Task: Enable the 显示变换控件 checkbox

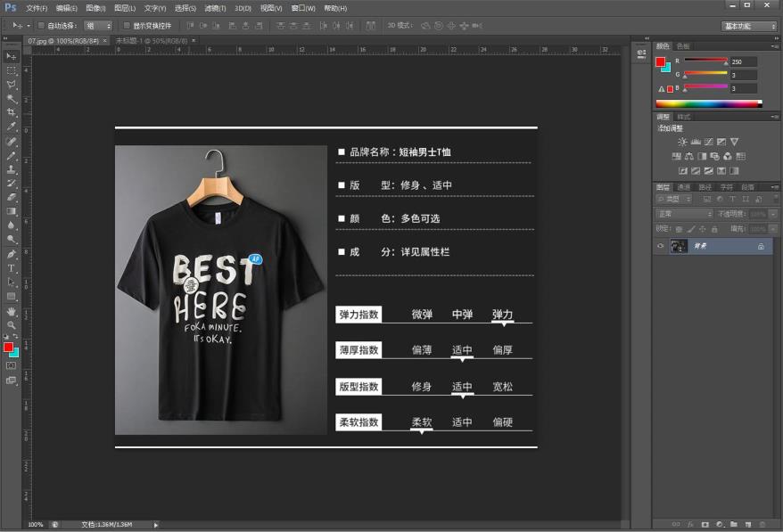Action: 127,26
